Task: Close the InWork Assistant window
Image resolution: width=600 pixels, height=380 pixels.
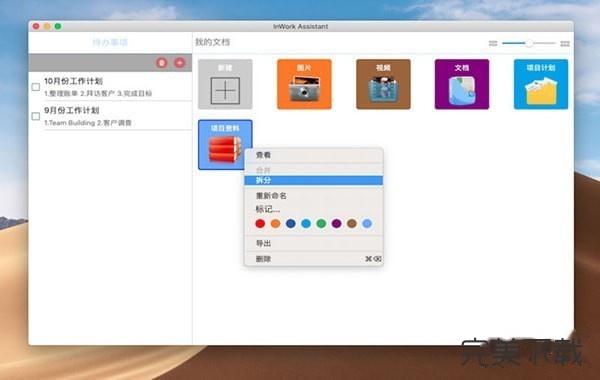Action: tap(36, 26)
